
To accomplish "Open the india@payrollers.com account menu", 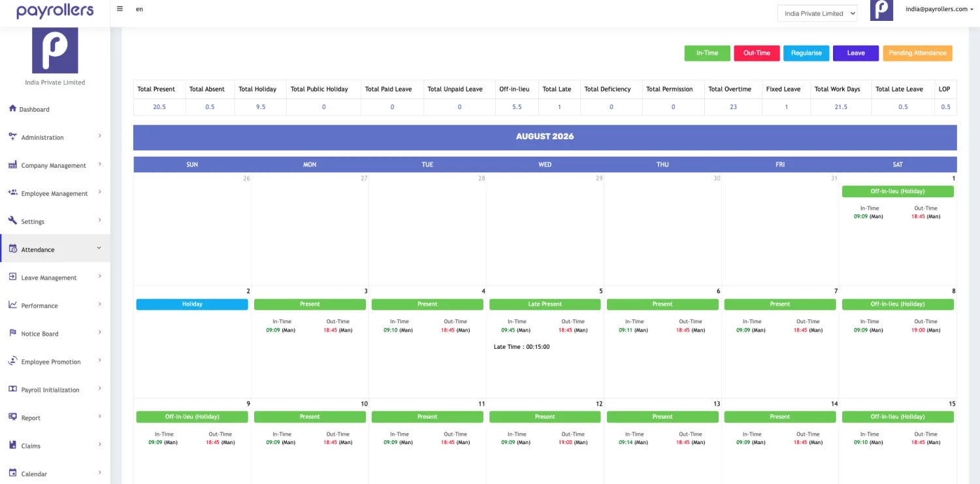I will pyautogui.click(x=939, y=9).
